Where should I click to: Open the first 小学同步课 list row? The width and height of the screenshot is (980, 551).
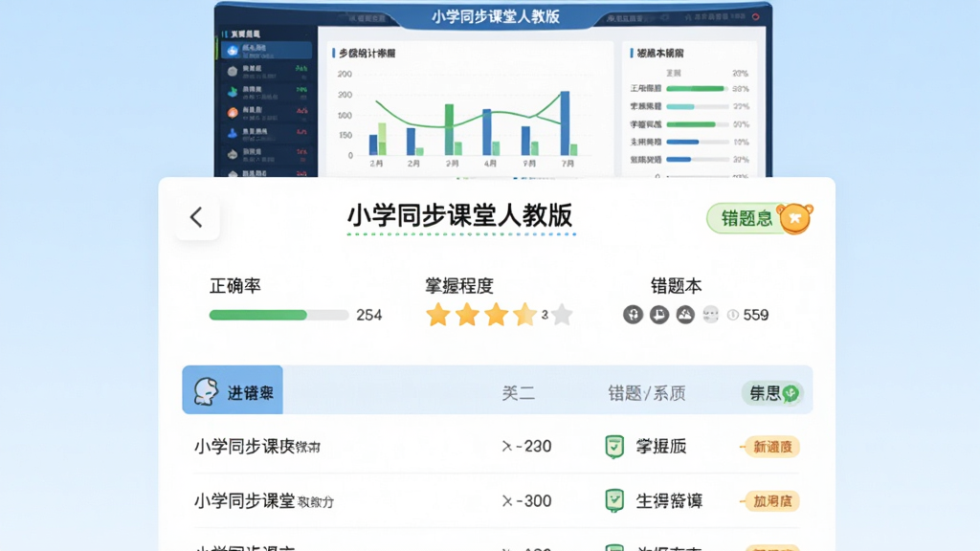click(497, 446)
